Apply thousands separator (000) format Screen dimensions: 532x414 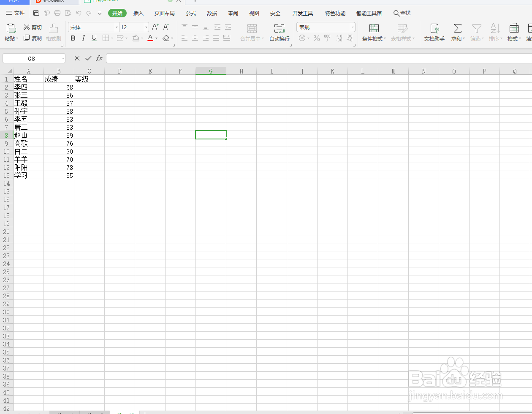pos(327,38)
